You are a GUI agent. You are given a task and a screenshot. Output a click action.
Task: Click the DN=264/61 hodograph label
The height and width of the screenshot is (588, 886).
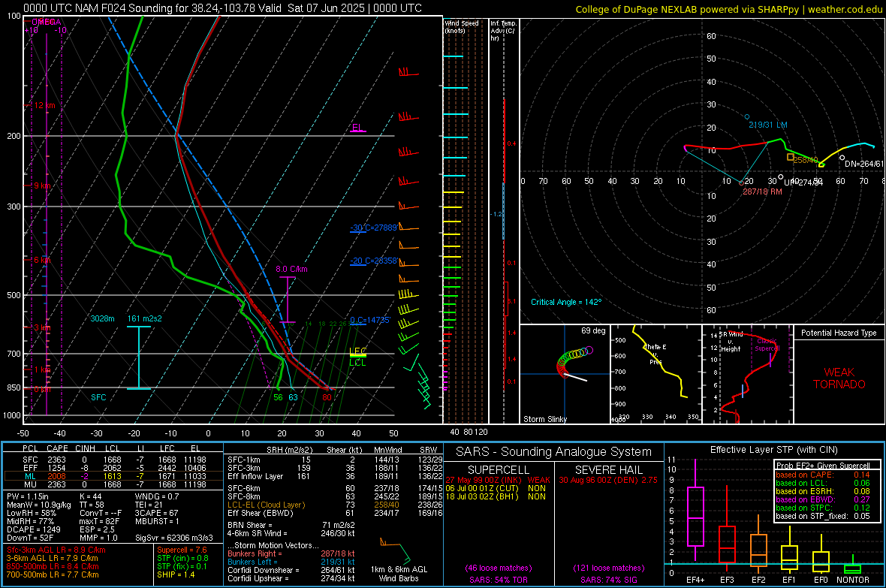[864, 164]
